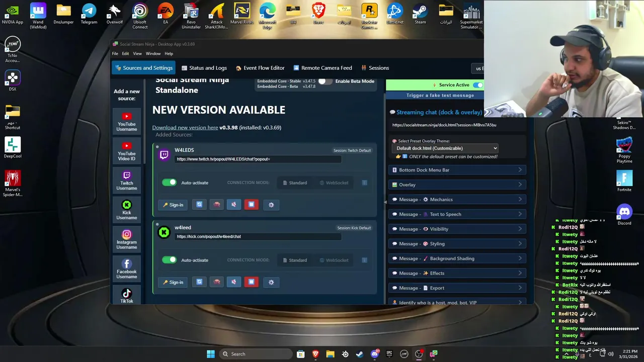This screenshot has width=644, height=362.
Task: Expand the Message Background Shading section
Action: (x=457, y=258)
